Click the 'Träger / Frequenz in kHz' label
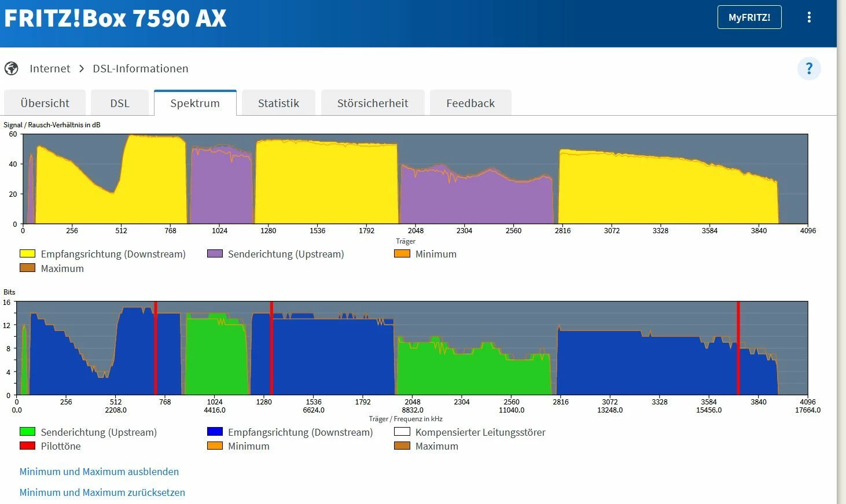 pos(406,419)
